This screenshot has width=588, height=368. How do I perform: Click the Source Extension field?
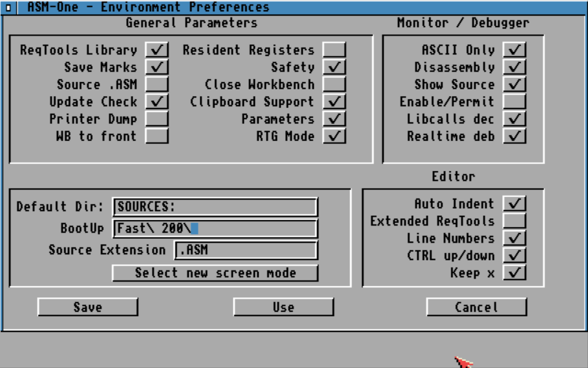246,250
